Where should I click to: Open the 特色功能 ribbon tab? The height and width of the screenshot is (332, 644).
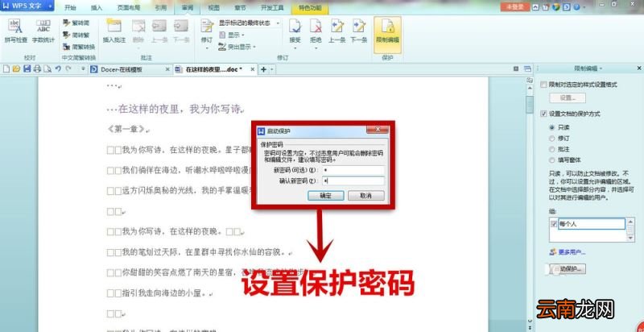(x=310, y=8)
